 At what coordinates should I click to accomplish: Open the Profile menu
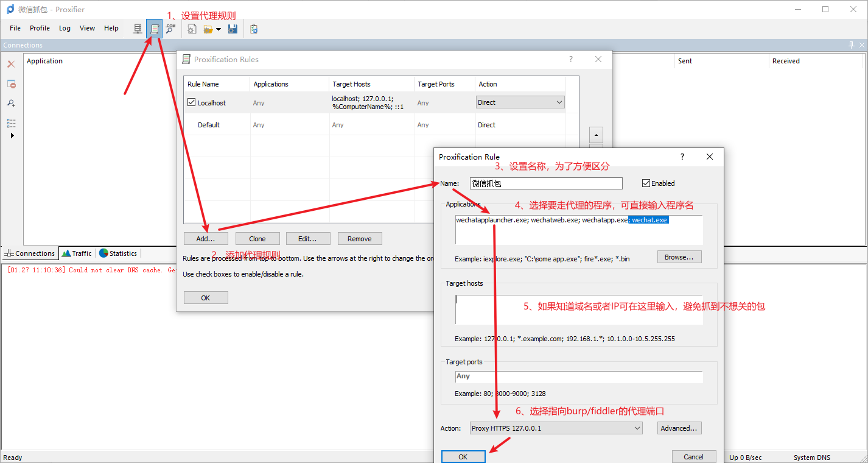40,28
